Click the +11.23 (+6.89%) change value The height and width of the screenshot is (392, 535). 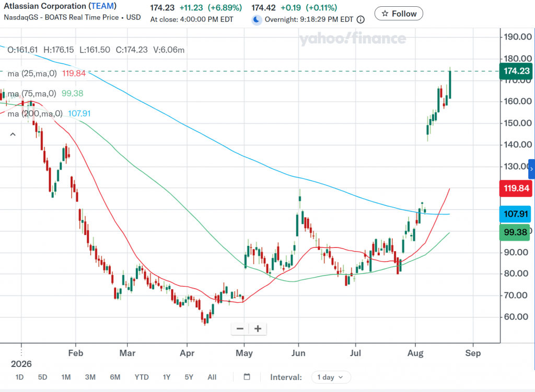(x=211, y=7)
